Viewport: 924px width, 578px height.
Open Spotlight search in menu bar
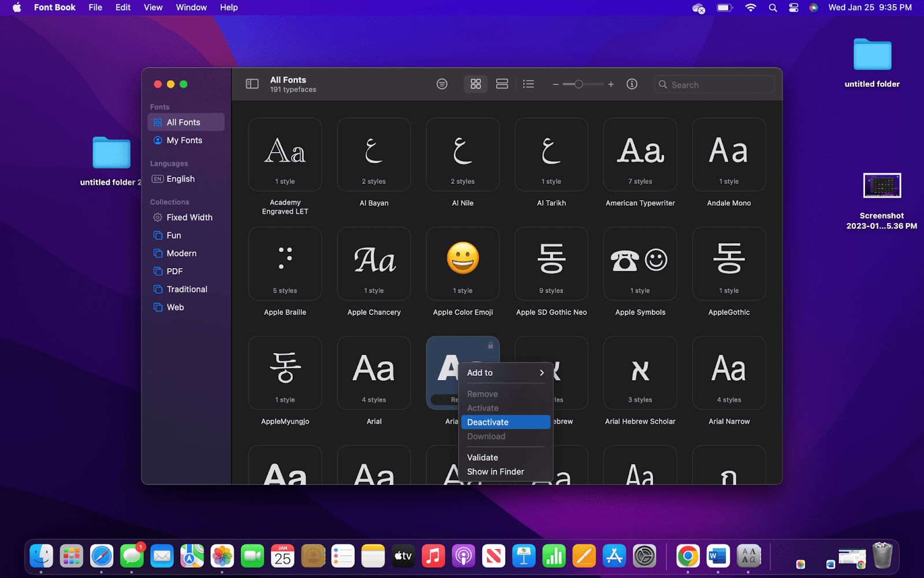(x=773, y=8)
